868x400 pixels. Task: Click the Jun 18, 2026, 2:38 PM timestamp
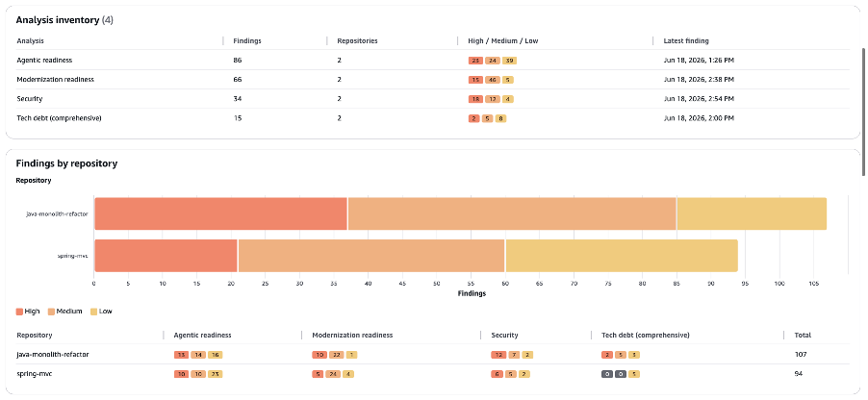tap(699, 80)
